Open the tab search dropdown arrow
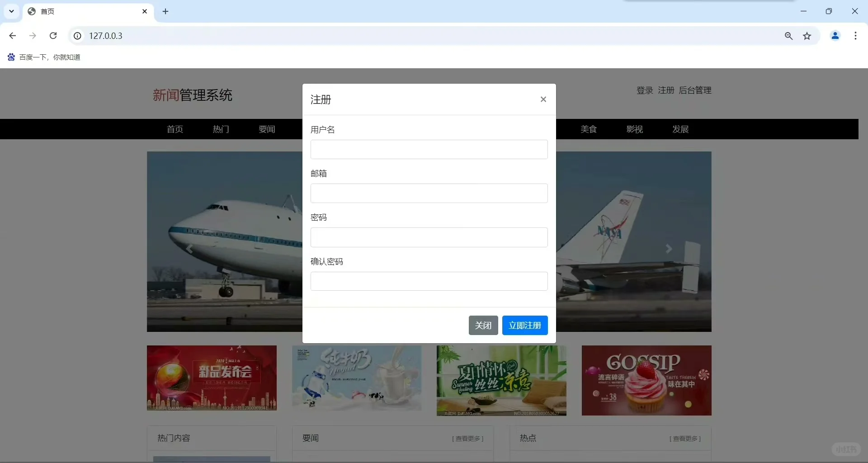868x463 pixels. click(x=11, y=11)
